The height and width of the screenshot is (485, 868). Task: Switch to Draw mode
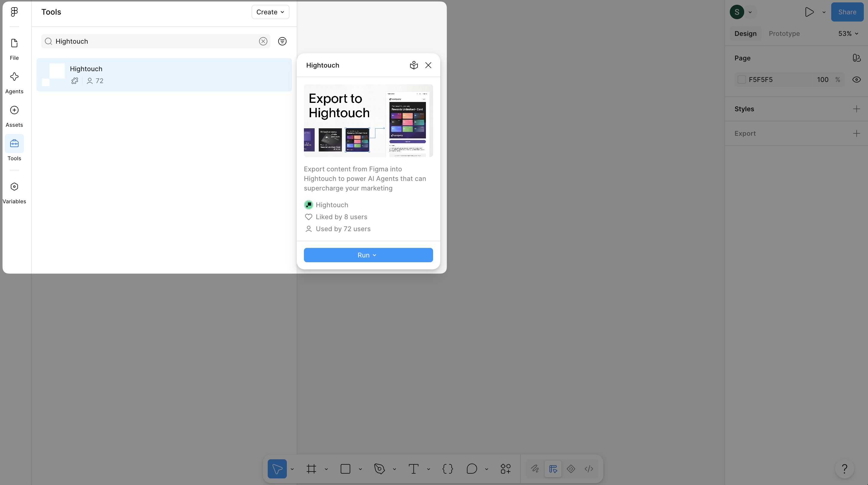coord(535,469)
